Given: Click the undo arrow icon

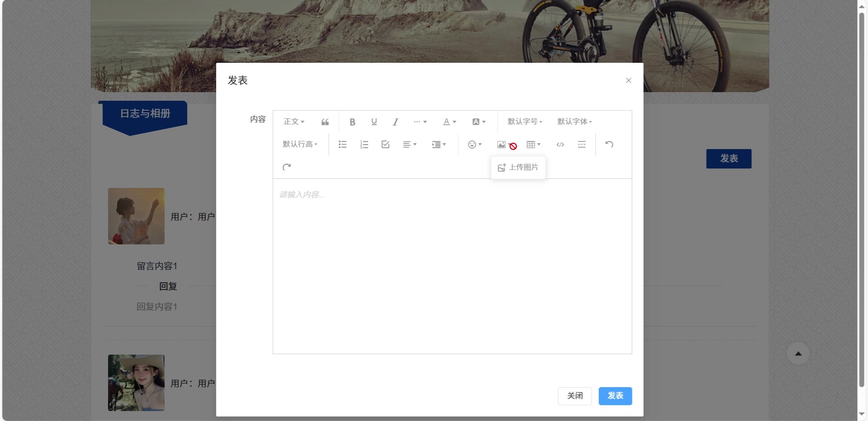Looking at the screenshot, I should 609,145.
